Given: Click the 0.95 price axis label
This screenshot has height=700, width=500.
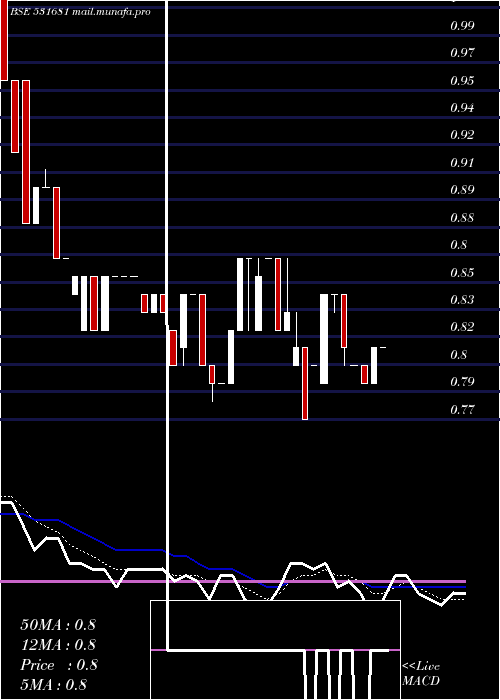Looking at the screenshot, I should coord(462,81).
